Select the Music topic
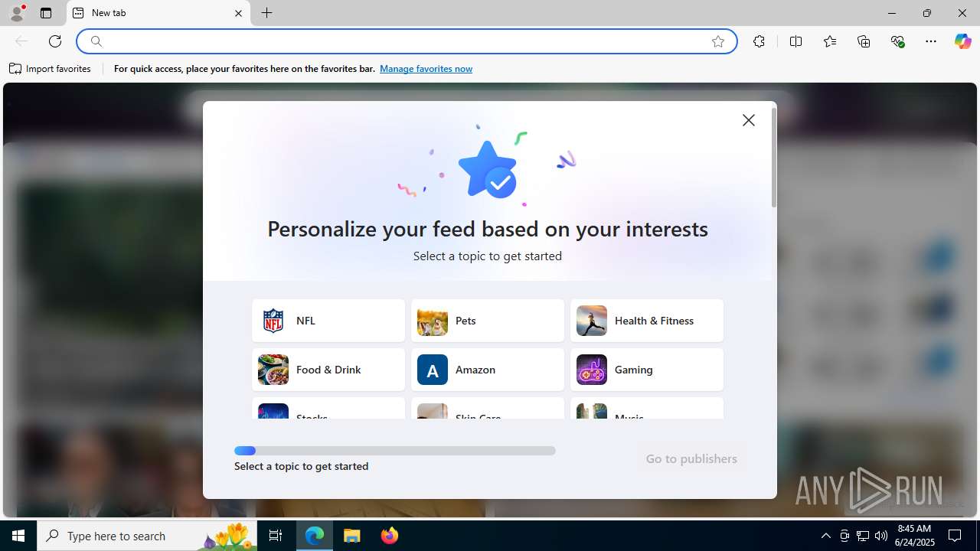This screenshot has height=551, width=980. pos(647,409)
